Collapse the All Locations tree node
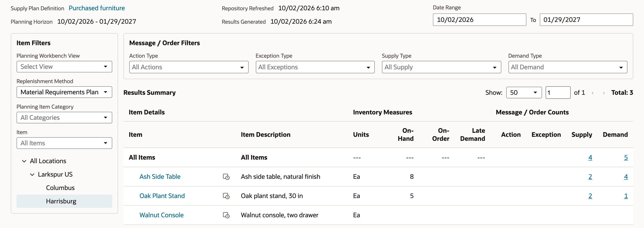 [24, 161]
